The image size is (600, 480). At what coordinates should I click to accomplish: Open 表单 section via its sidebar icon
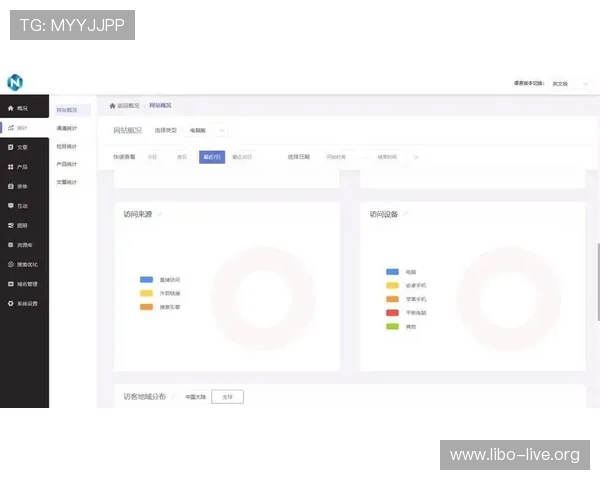coord(11,186)
